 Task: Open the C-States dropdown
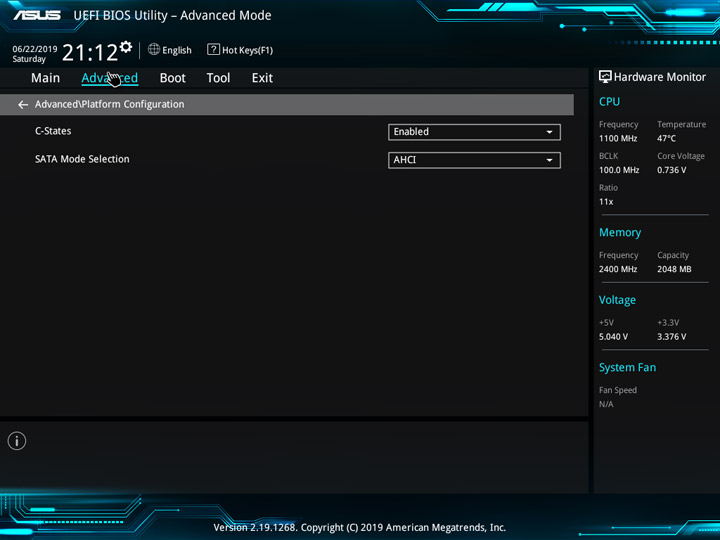(x=474, y=132)
